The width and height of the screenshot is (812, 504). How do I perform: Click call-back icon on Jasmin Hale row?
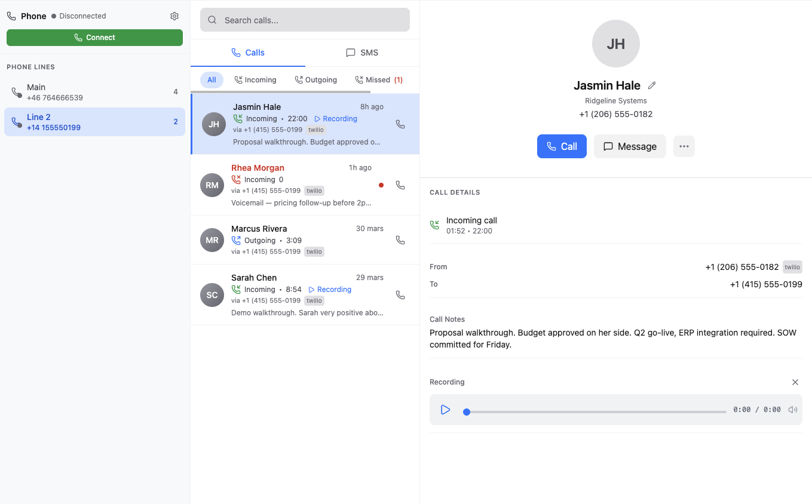(400, 124)
